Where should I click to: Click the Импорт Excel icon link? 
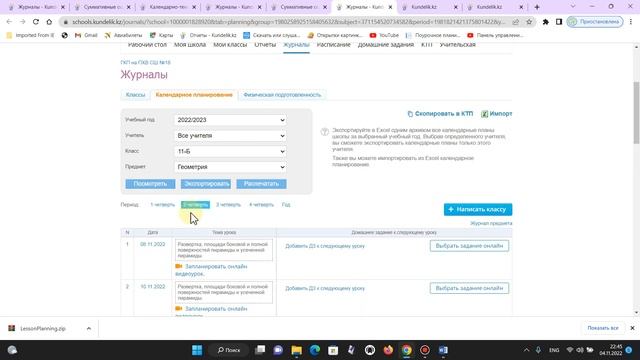click(496, 114)
